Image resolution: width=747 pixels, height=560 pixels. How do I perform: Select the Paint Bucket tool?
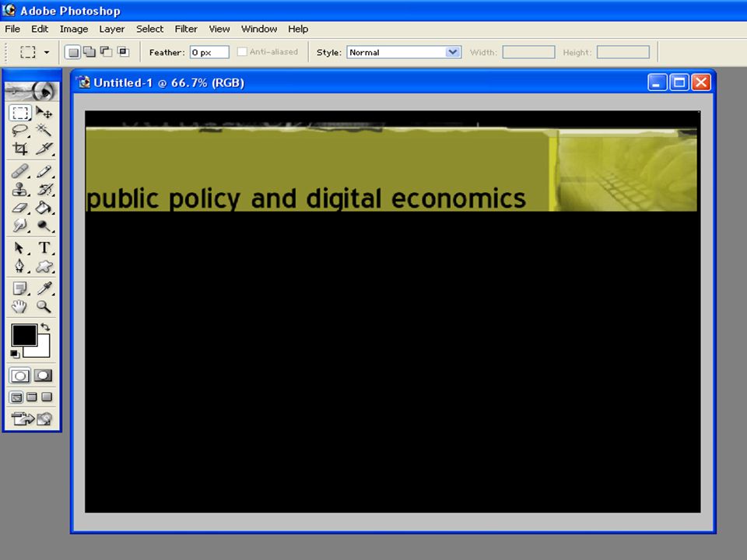coord(44,207)
